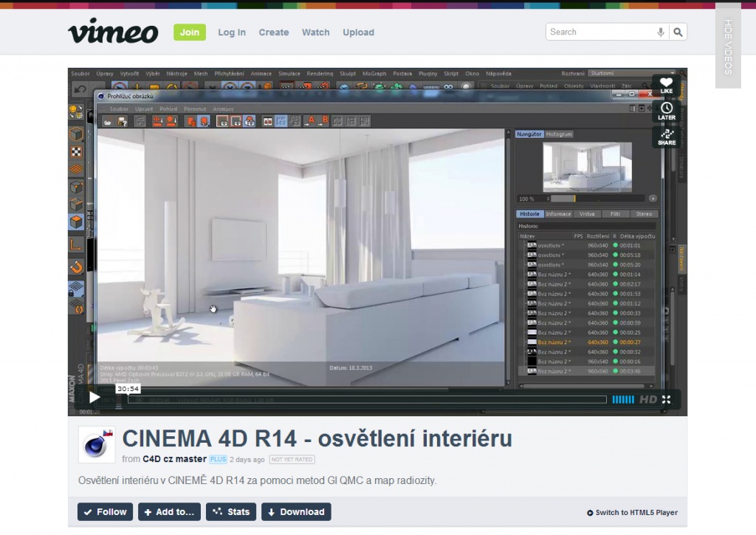Open the Vrstva tab
The image size is (756, 535).
pyautogui.click(x=587, y=214)
